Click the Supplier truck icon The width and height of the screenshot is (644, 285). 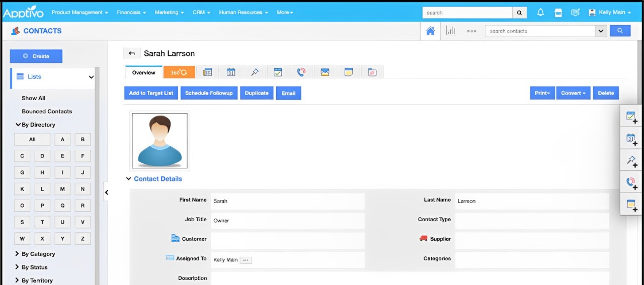[x=423, y=239]
